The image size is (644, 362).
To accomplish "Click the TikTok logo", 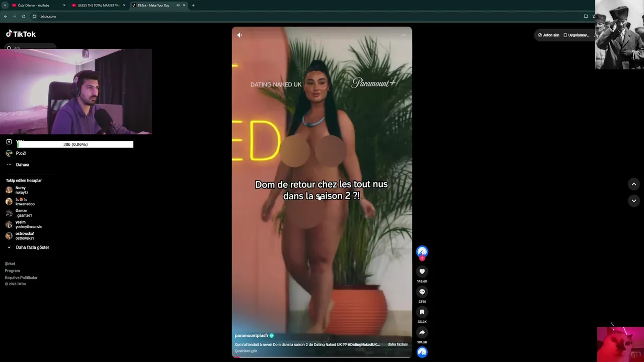I will (x=21, y=34).
